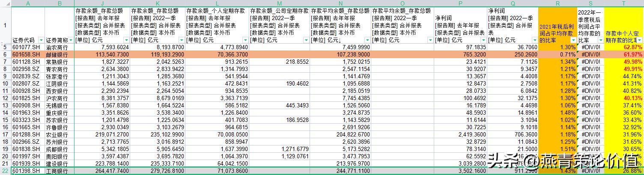Select the 邮储银行 name cell
The width and height of the screenshot is (644, 175).
tap(60, 55)
